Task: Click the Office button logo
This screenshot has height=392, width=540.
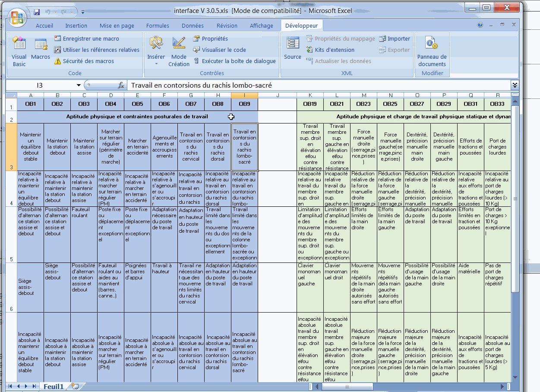Action: [x=17, y=17]
